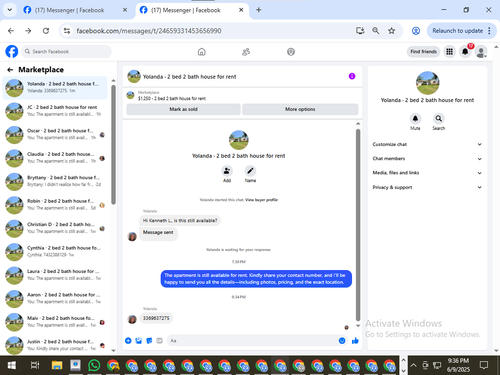Open Robin's conversation in the list
Viewport: 500px width, 375px height.
[55, 205]
